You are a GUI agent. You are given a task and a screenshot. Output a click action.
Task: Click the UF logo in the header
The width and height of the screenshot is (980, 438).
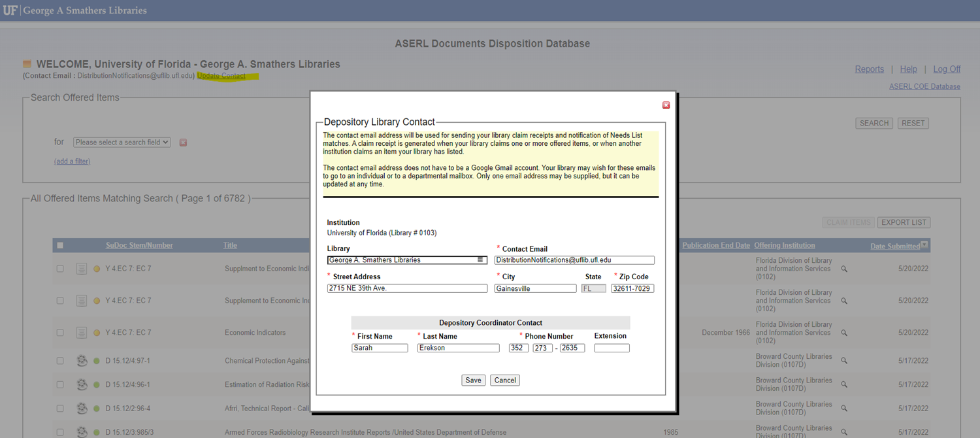(10, 10)
